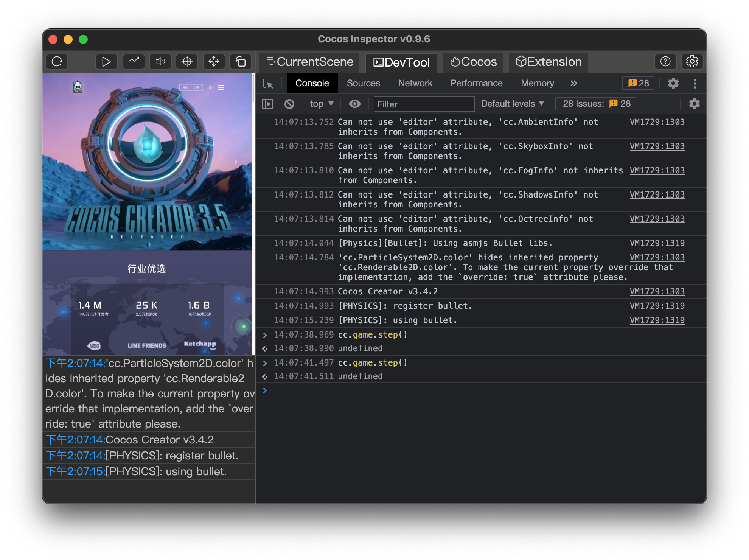Click the 28 Issues button
The width and height of the screenshot is (749, 560).
[596, 104]
